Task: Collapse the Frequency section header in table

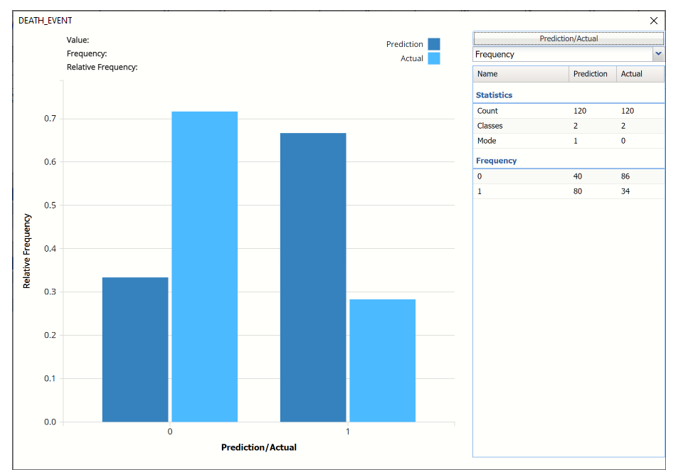Action: (x=496, y=160)
